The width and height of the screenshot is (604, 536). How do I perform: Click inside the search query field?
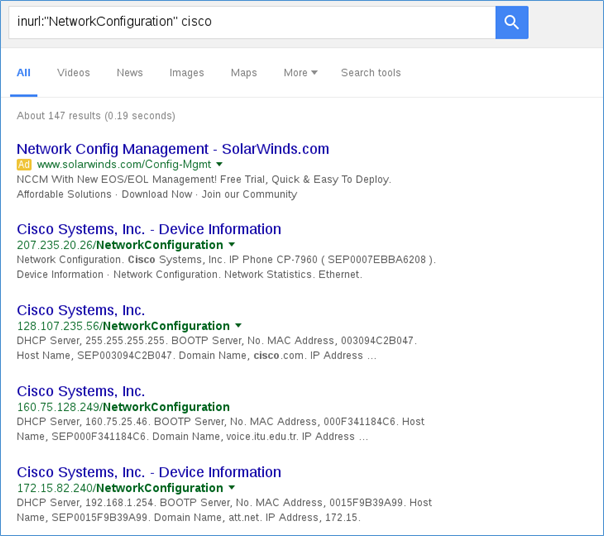point(250,22)
